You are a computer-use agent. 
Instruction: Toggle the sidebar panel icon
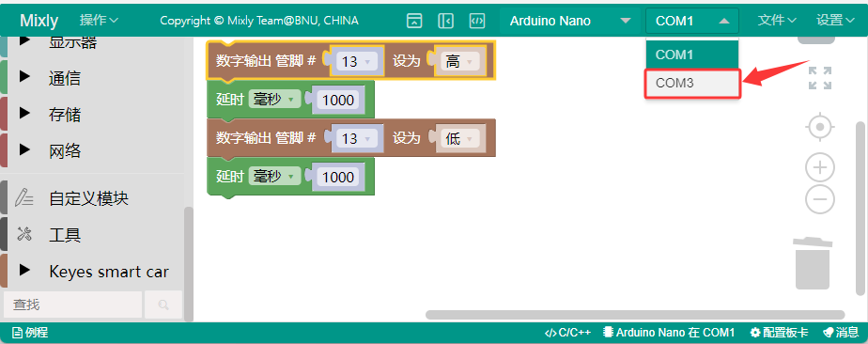(445, 21)
